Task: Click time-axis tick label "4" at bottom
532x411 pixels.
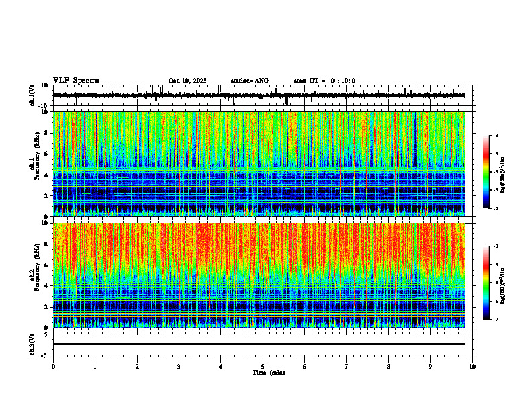Action: point(220,367)
